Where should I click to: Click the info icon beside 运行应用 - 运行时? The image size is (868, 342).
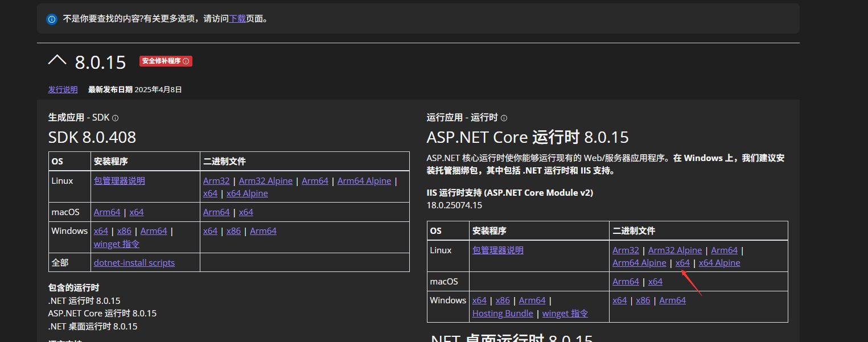(504, 118)
